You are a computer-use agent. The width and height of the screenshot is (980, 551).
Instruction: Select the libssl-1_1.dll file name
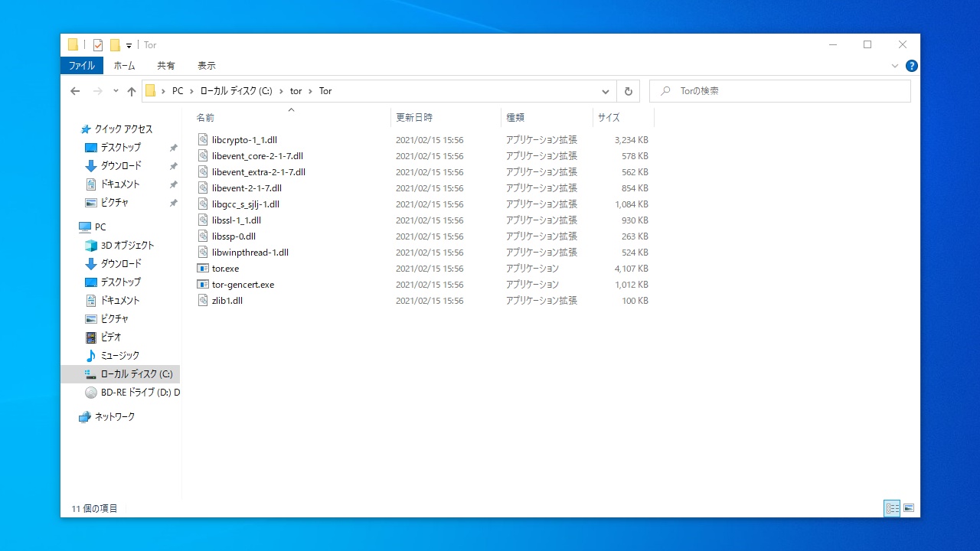(237, 220)
